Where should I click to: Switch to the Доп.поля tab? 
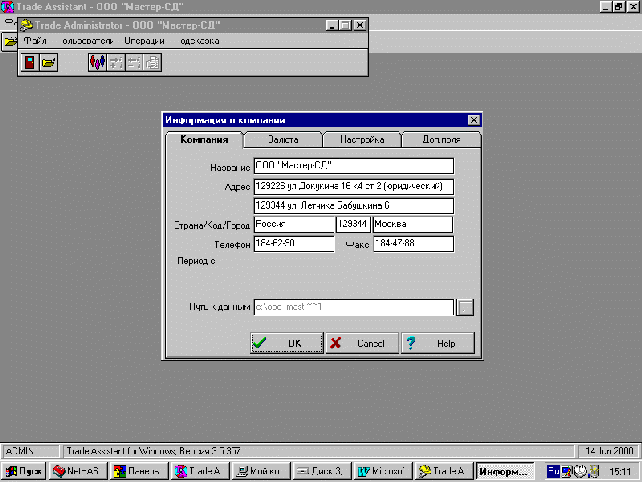441,139
